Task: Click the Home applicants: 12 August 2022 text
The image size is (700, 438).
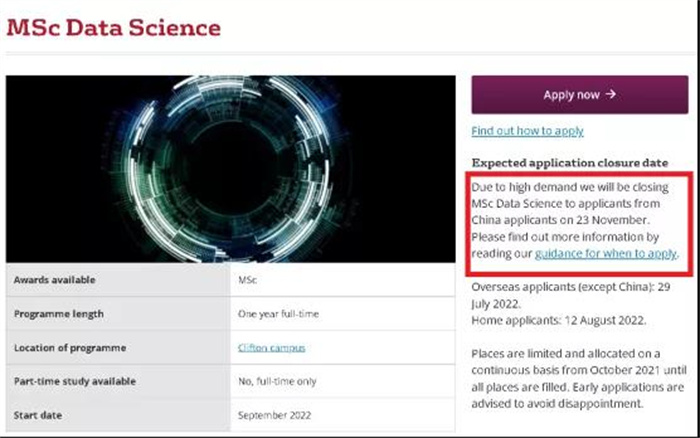Action: coord(558,321)
